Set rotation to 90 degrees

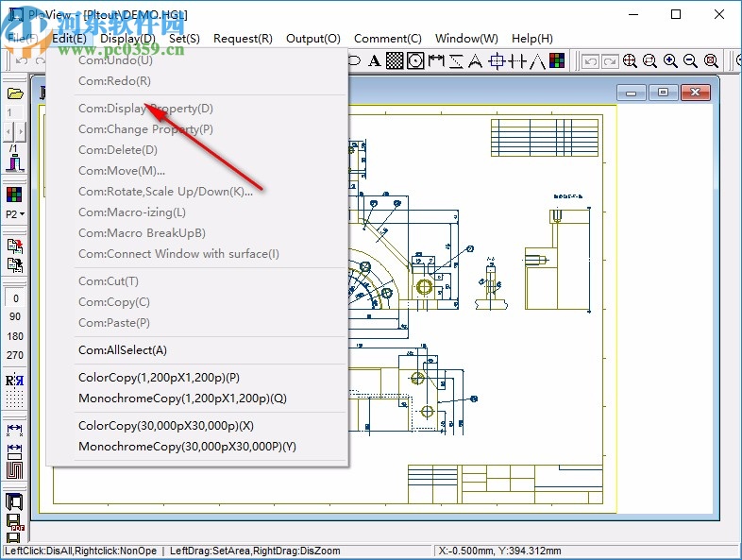(x=15, y=316)
